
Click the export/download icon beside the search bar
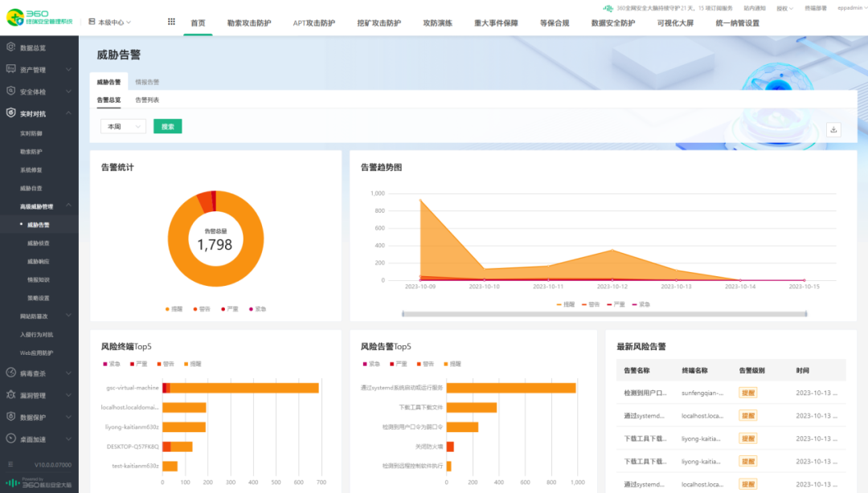833,130
